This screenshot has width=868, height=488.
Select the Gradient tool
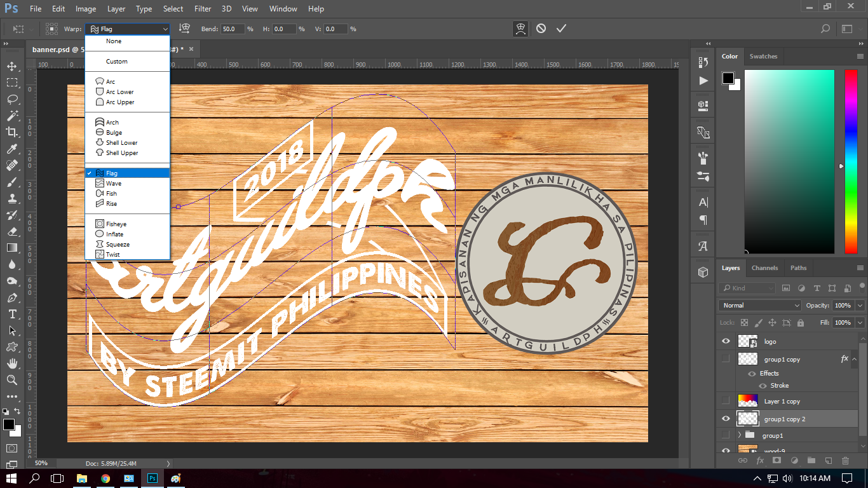click(12, 248)
